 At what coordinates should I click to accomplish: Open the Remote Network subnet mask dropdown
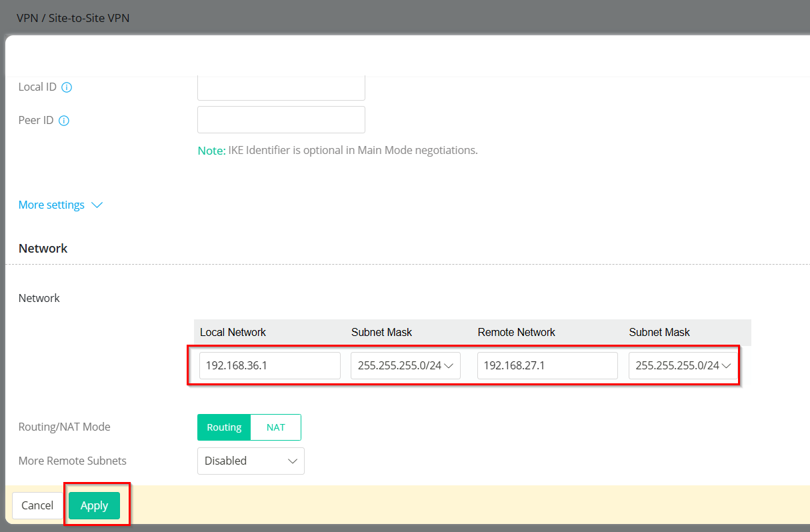[x=683, y=366]
